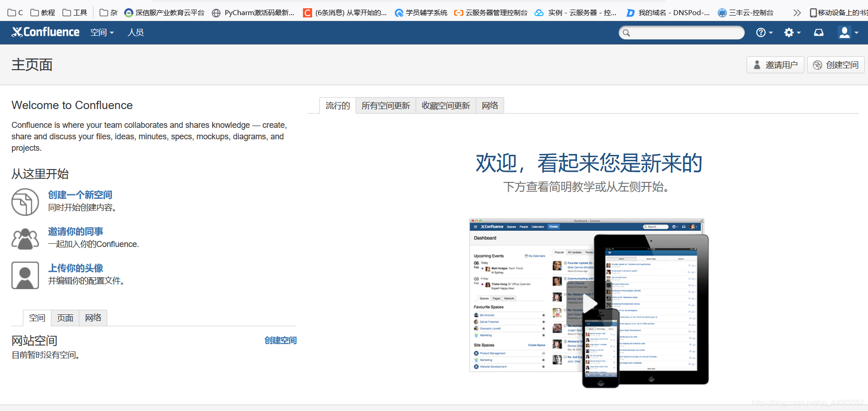The image size is (868, 411).
Task: Click the magnifier search icon
Action: coord(626,33)
